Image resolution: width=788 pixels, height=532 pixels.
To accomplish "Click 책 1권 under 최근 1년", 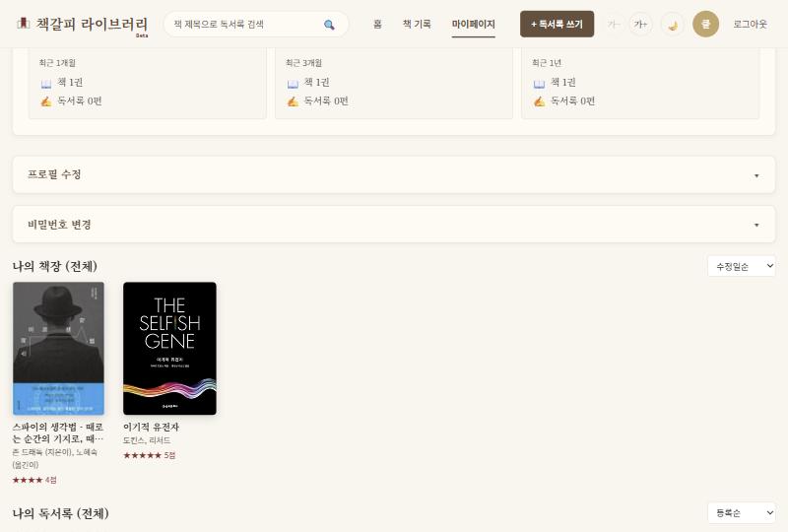I will coord(562,83).
